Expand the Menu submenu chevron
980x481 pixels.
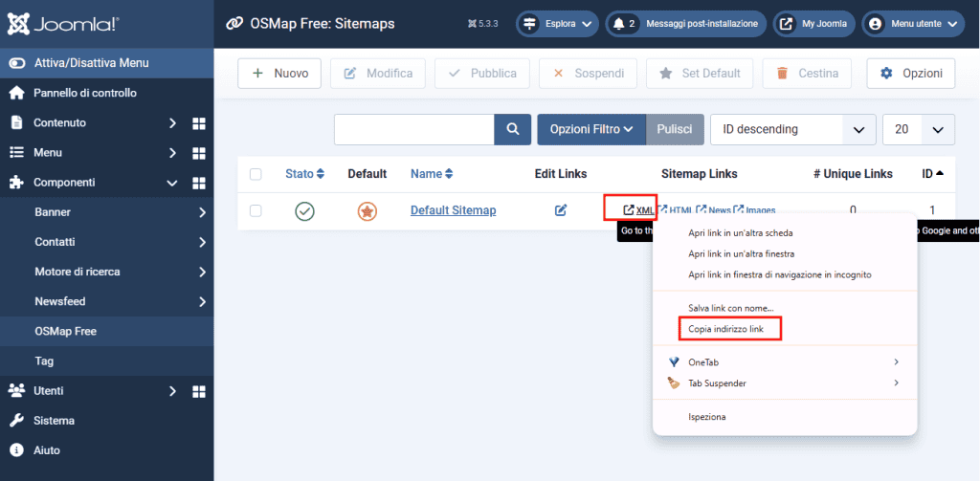click(x=173, y=153)
